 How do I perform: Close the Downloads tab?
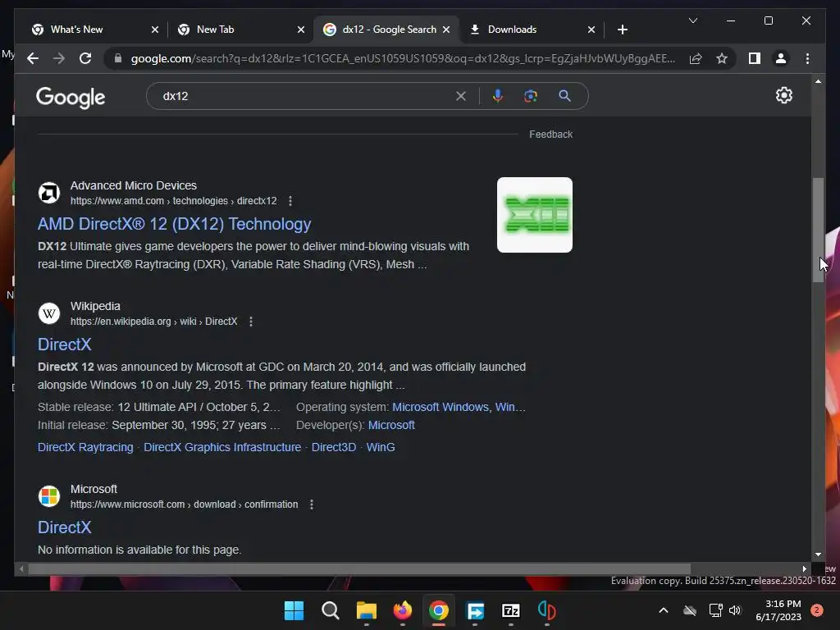[x=591, y=30]
